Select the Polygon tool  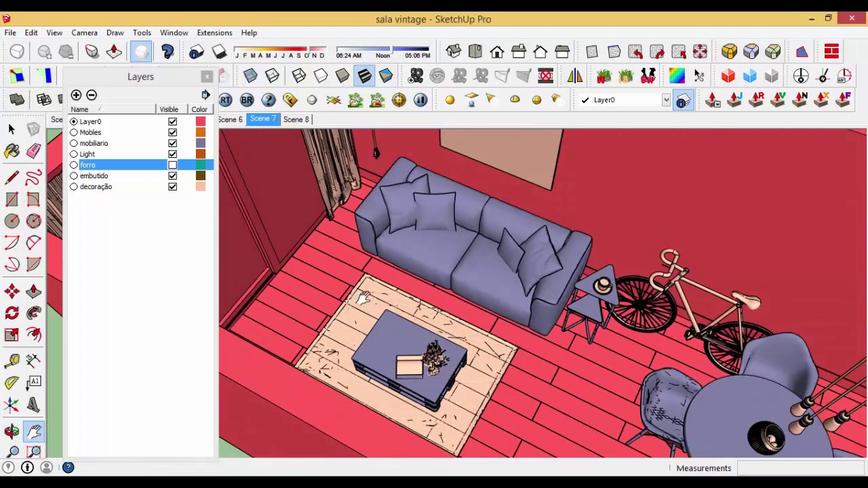33,221
